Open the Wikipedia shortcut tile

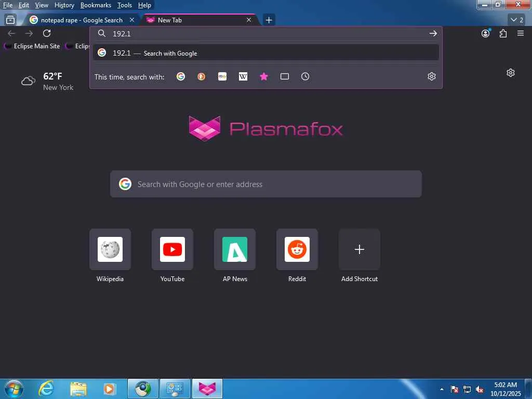tap(110, 249)
